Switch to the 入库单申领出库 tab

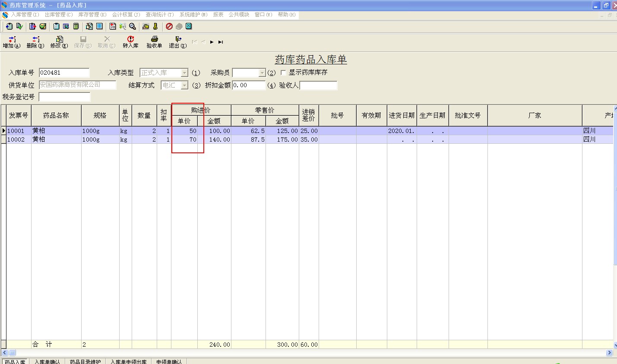pyautogui.click(x=129, y=361)
